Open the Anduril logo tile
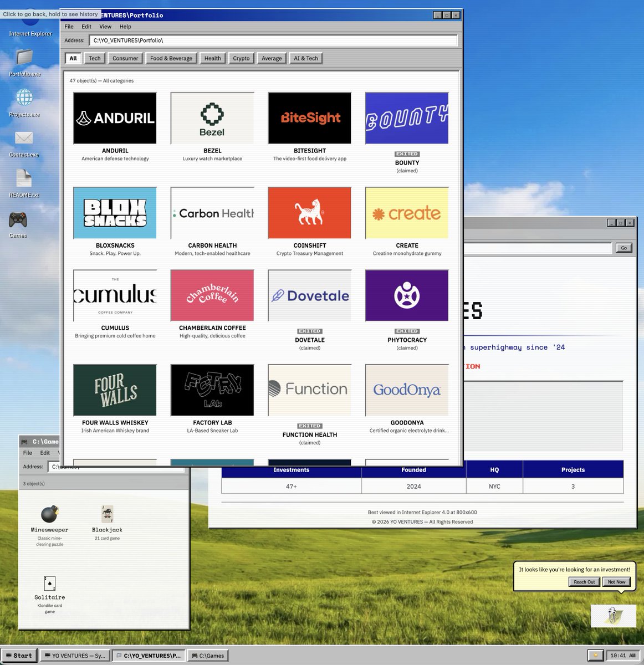The image size is (644, 665). pyautogui.click(x=115, y=118)
